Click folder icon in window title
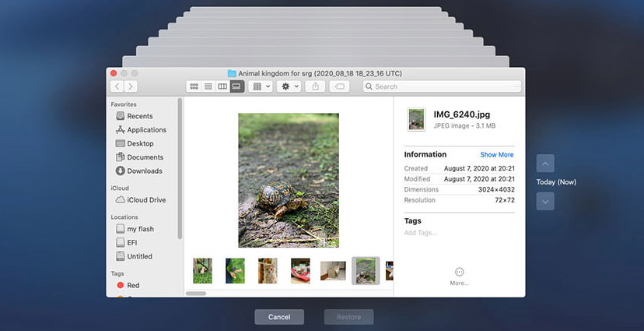This screenshot has height=331, width=644. tap(232, 74)
